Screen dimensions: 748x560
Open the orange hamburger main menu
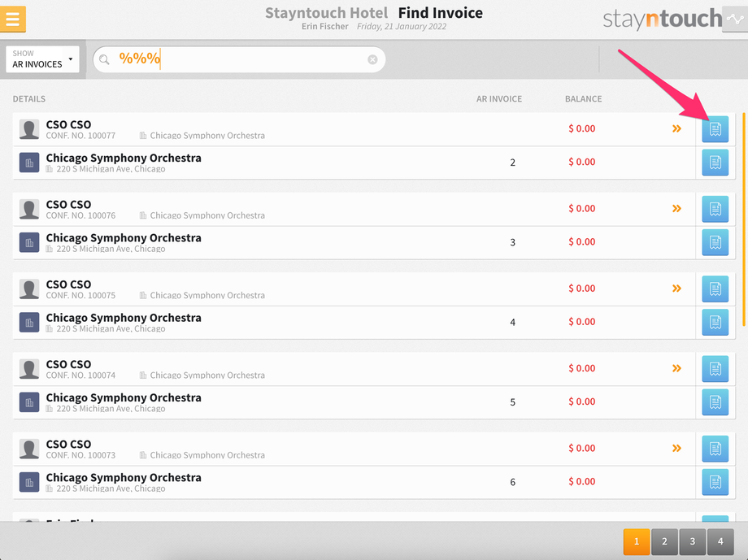[13, 19]
